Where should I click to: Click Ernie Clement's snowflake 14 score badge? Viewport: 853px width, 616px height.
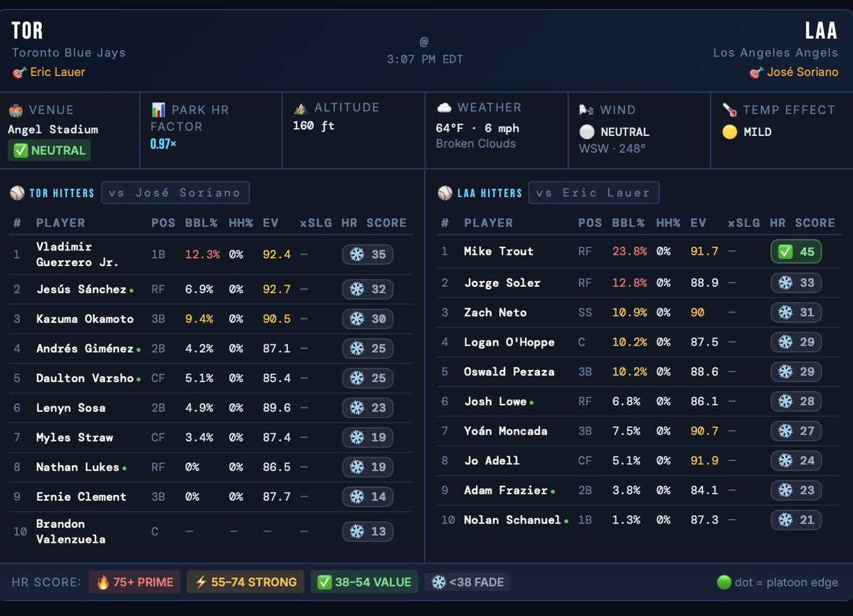tap(368, 497)
